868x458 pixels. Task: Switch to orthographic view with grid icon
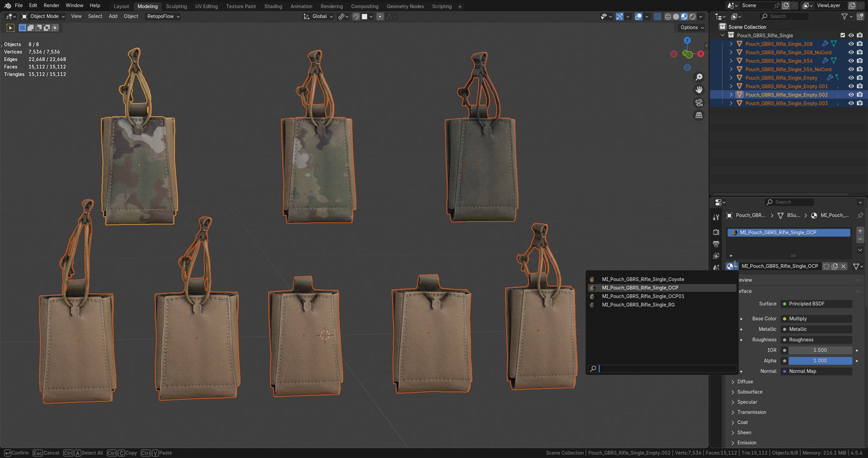(x=699, y=115)
